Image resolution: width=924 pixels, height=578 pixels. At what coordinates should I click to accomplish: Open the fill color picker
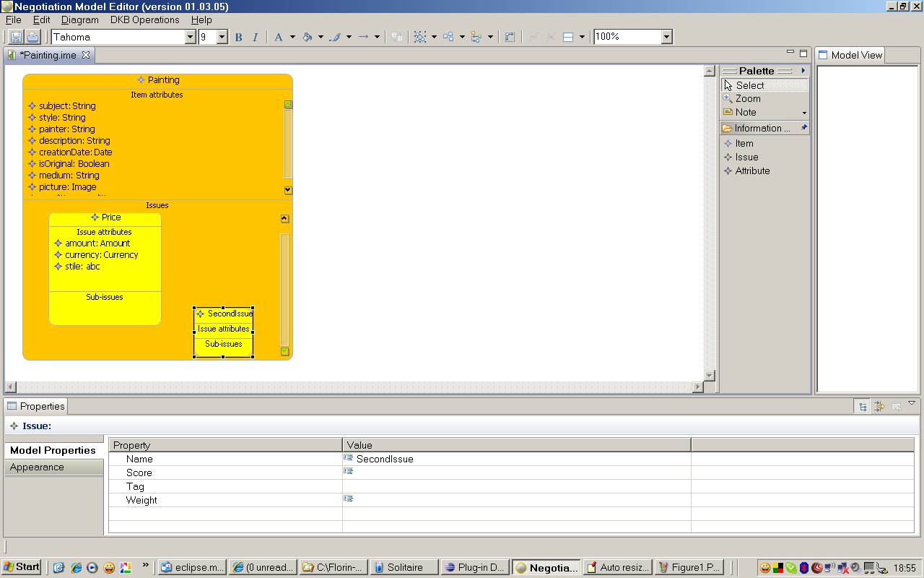pyautogui.click(x=308, y=37)
